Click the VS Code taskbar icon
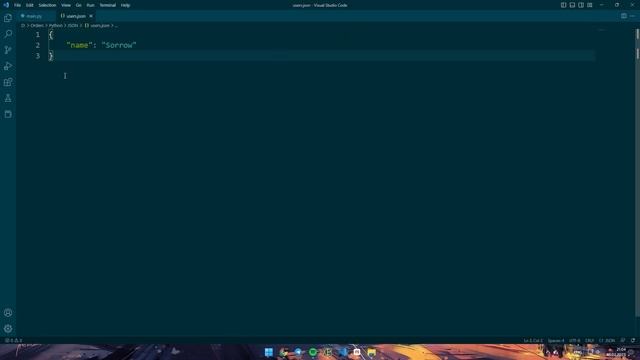Viewport: 640px width, 360px height. click(342, 352)
